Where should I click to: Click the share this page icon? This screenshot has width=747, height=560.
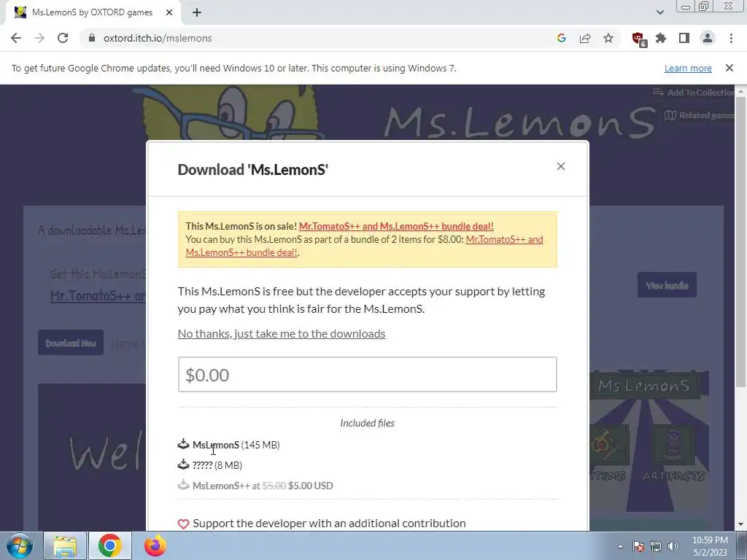[x=585, y=38]
